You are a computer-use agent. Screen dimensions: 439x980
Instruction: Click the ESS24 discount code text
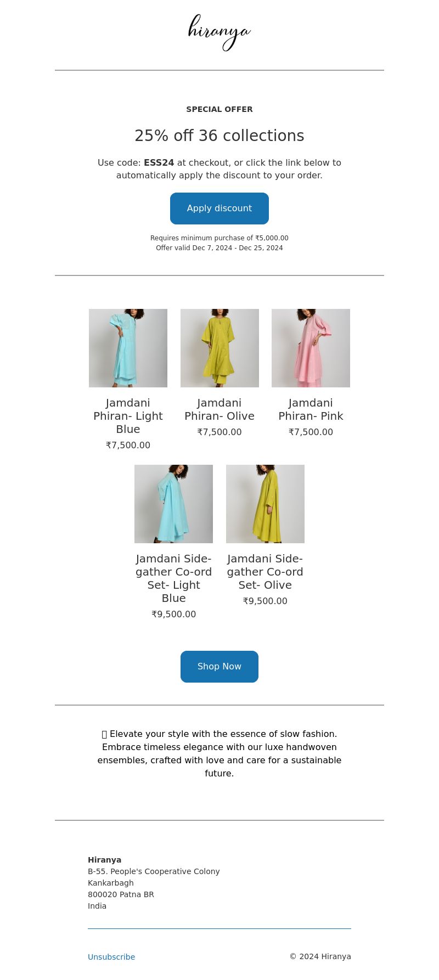point(159,163)
